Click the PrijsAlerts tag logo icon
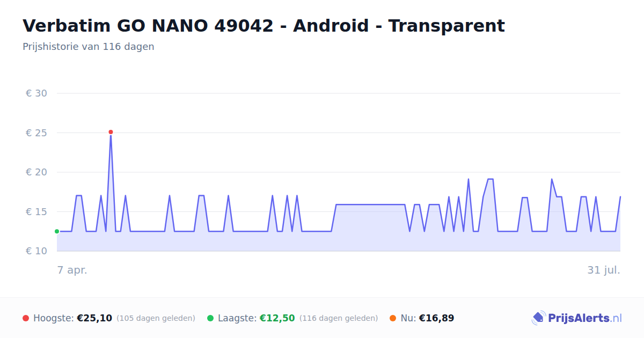The image size is (644, 338). [x=538, y=318]
